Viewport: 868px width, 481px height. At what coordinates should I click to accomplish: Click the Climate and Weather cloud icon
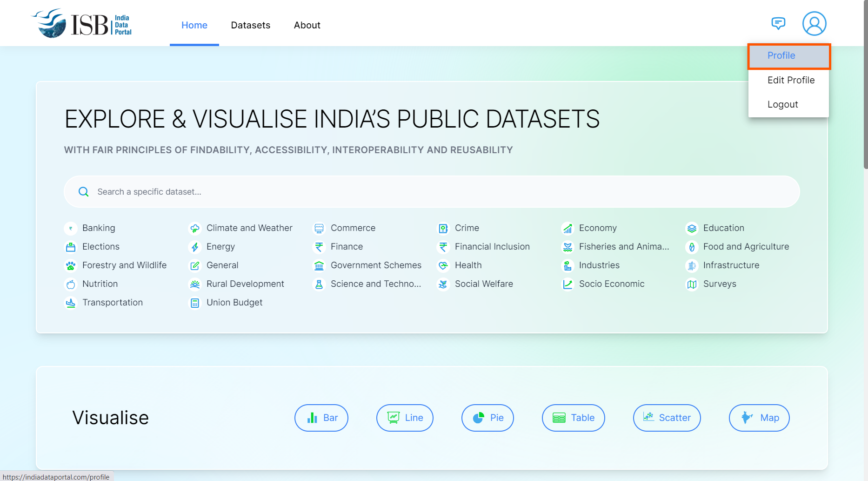195,228
